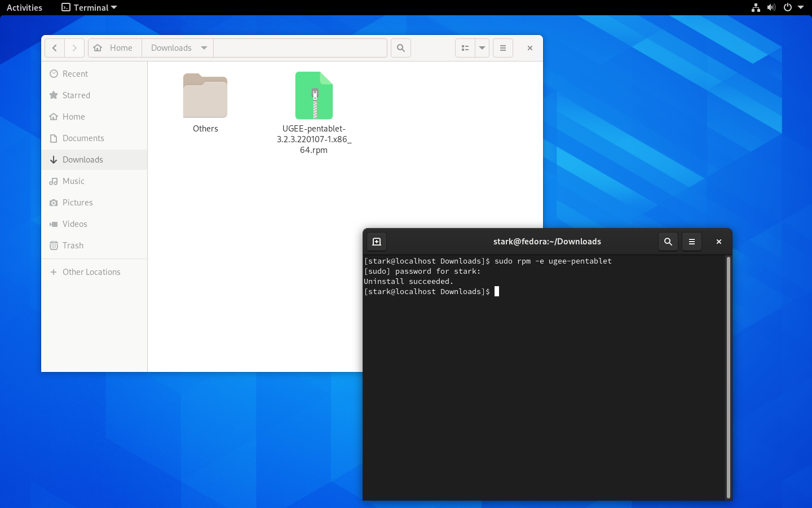Click the terminal prompt cursor line
The width and height of the screenshot is (812, 508).
[x=431, y=292]
